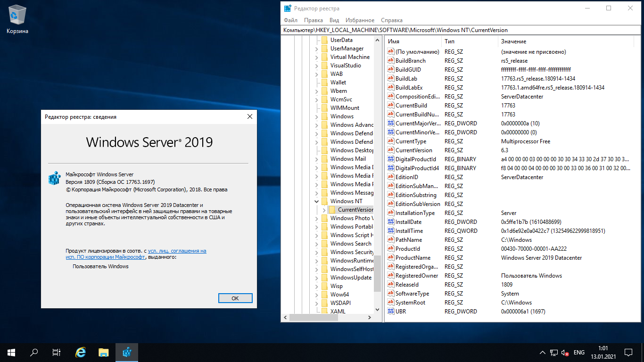Expand the Windows Search key
This screenshot has height=362, width=644.
point(317,244)
